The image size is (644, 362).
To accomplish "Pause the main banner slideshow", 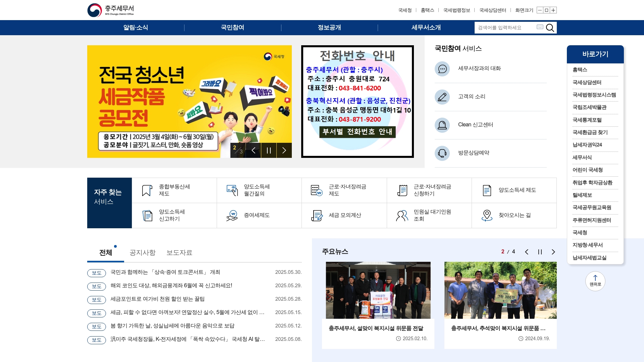I will (x=269, y=150).
